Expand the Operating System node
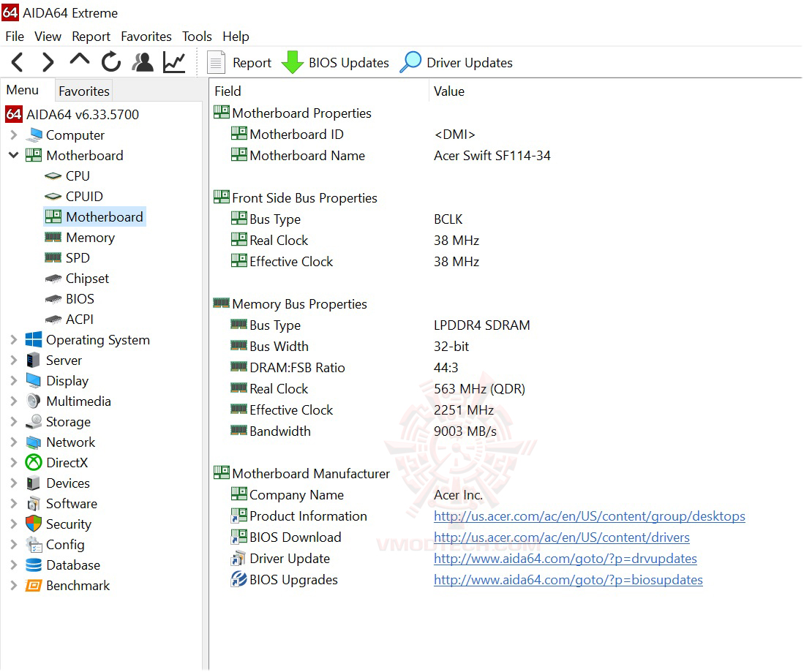 [x=14, y=339]
